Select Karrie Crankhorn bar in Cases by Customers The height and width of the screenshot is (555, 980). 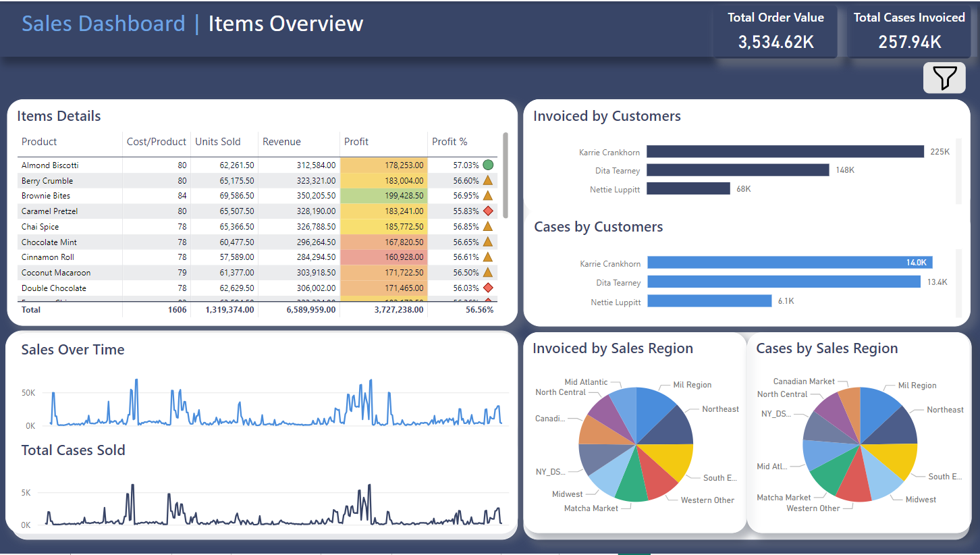(790, 263)
